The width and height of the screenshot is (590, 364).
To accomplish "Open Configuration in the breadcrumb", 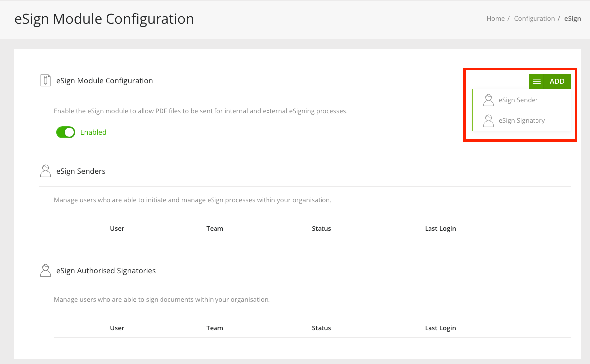I will 535,19.
